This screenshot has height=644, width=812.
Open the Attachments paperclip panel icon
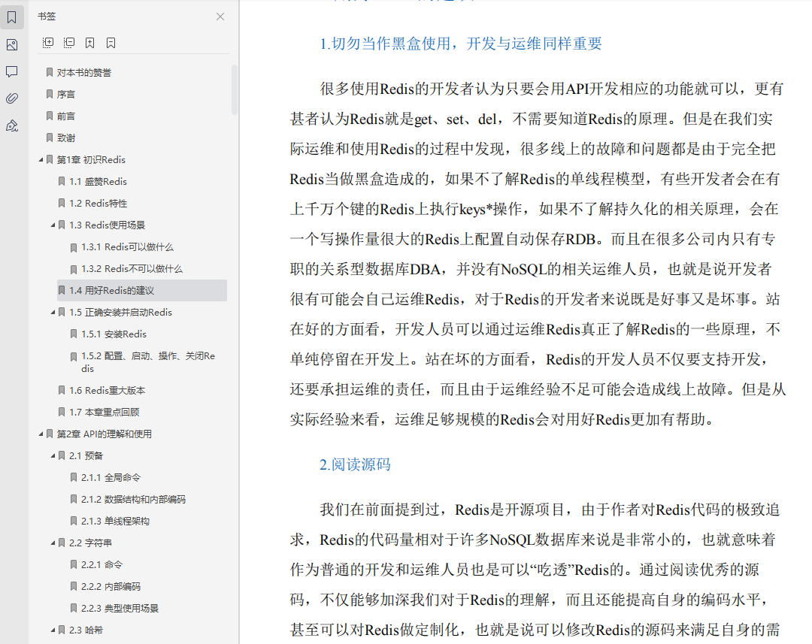[x=12, y=98]
